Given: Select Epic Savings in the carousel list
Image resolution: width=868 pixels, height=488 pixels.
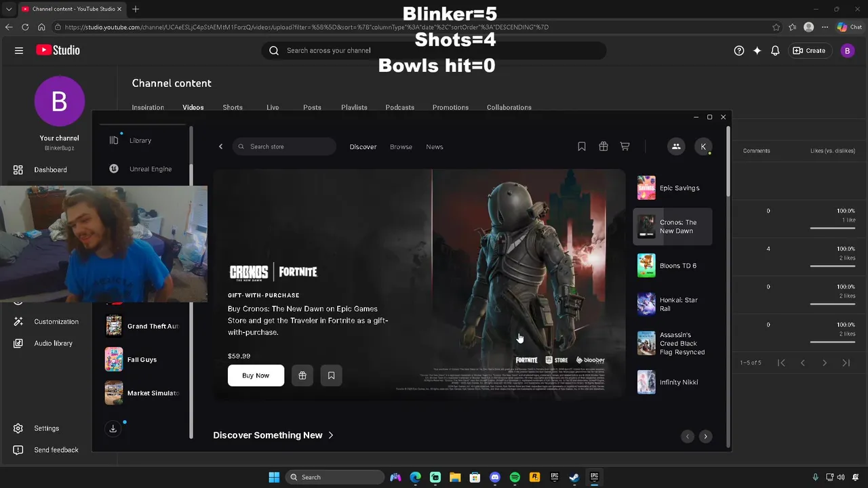Looking at the screenshot, I should (673, 188).
